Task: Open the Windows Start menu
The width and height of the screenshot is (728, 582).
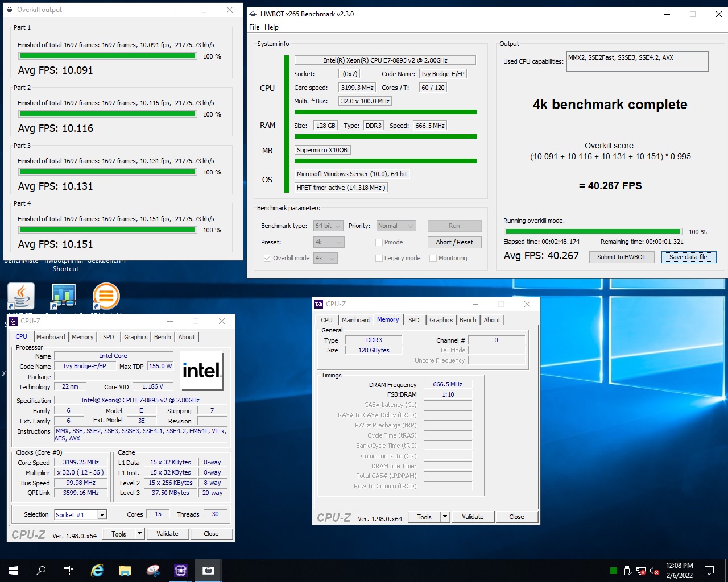Action: (x=14, y=570)
